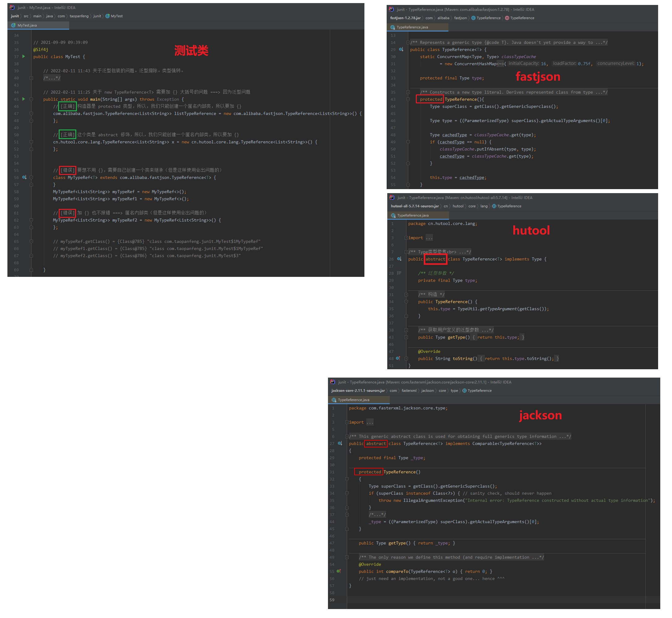Click the doc render icon at hutool line 28
The width and height of the screenshot is (672, 618).
point(399,273)
